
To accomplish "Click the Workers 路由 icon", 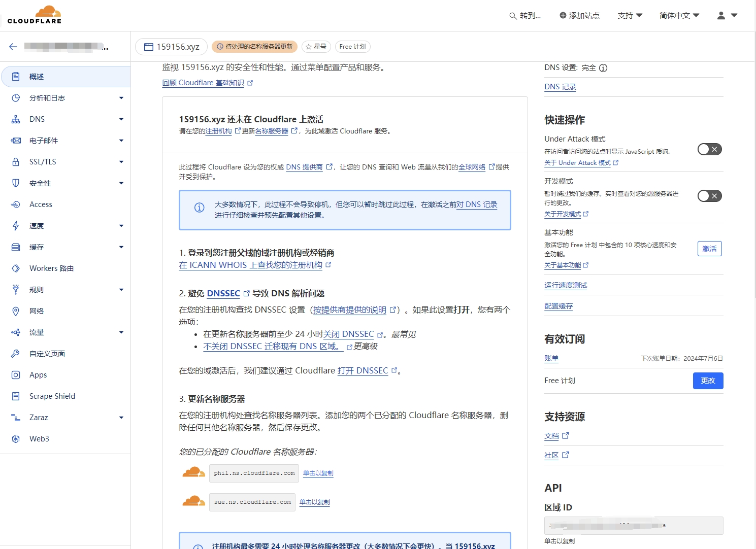I will 16,268.
